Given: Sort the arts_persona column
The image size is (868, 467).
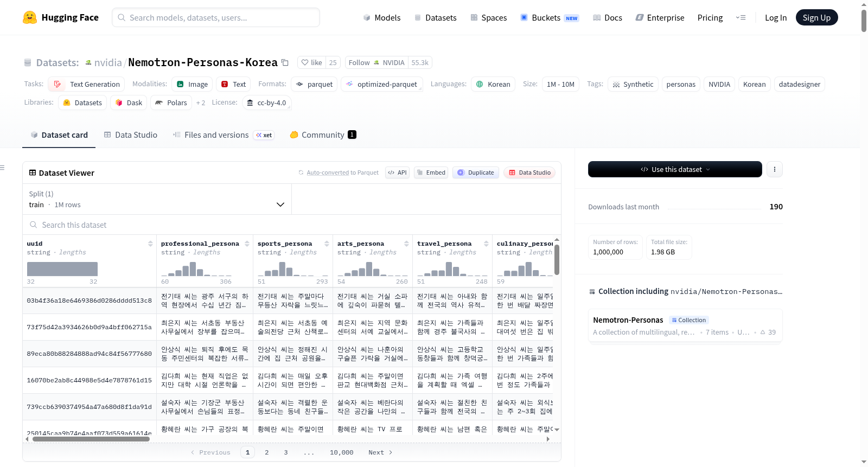Looking at the screenshot, I should [x=406, y=244].
